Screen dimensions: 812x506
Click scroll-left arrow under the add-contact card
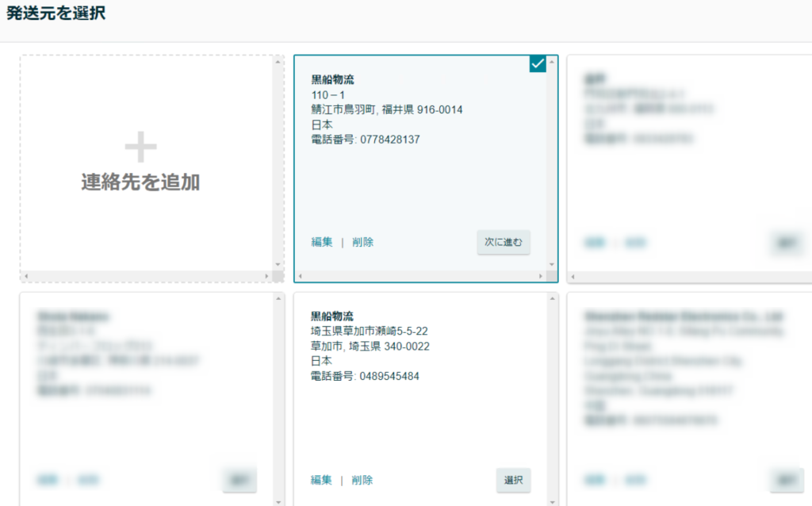pos(25,276)
